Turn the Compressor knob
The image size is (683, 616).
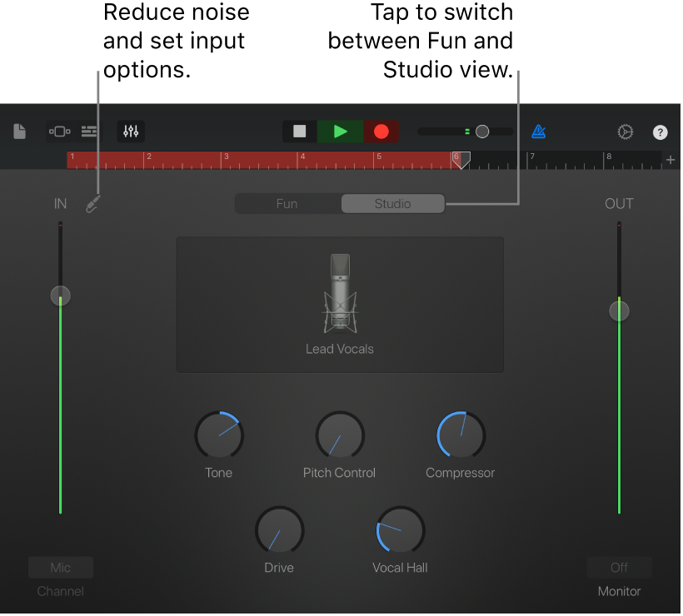coord(460,435)
